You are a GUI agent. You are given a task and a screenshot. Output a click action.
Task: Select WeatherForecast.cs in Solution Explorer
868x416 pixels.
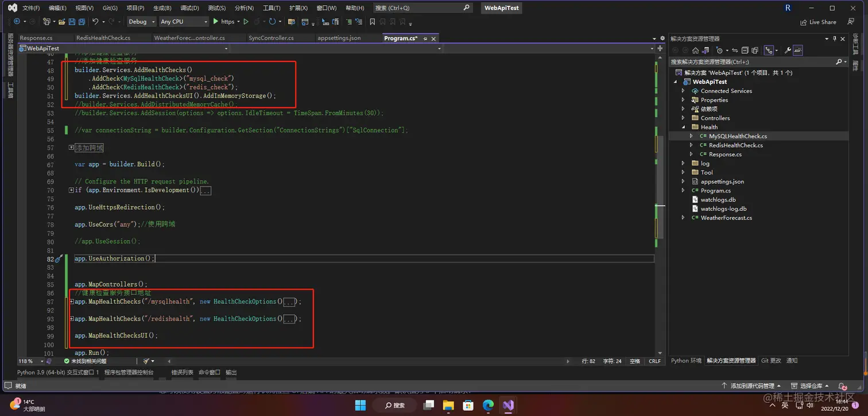(726, 218)
